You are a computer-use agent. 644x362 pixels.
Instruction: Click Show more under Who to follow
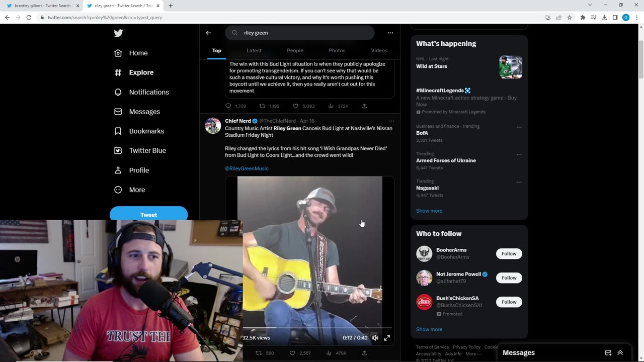coord(429,329)
